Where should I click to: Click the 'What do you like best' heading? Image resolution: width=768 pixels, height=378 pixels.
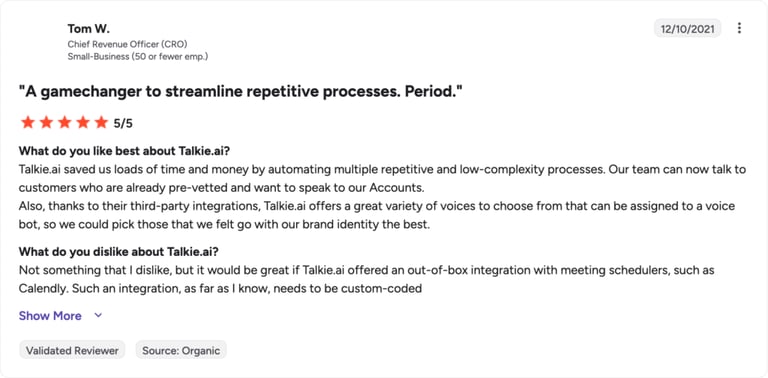pyautogui.click(x=124, y=150)
